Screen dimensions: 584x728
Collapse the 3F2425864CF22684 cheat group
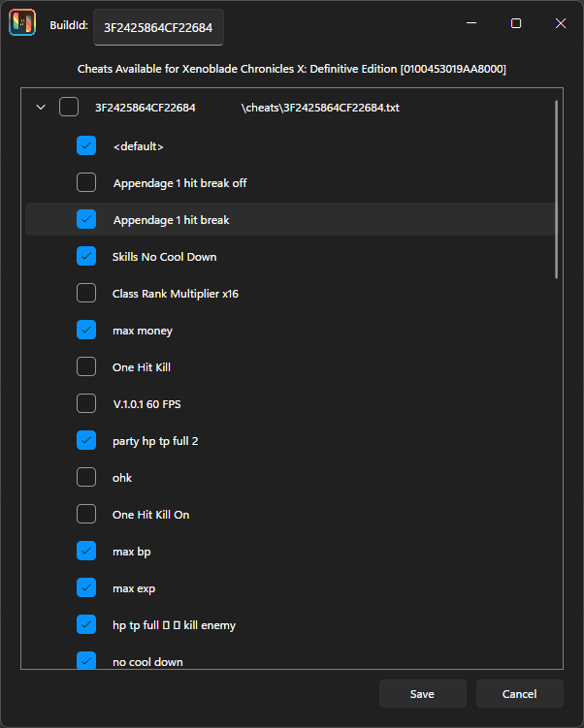[x=41, y=108]
